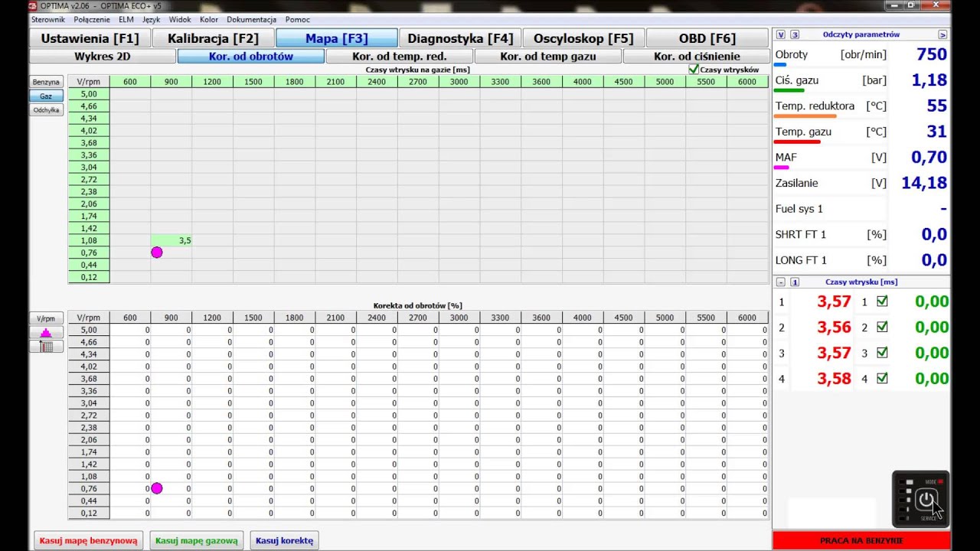Image resolution: width=980 pixels, height=551 pixels.
Task: Click the 600 rpm column header in correction table
Action: click(x=130, y=318)
